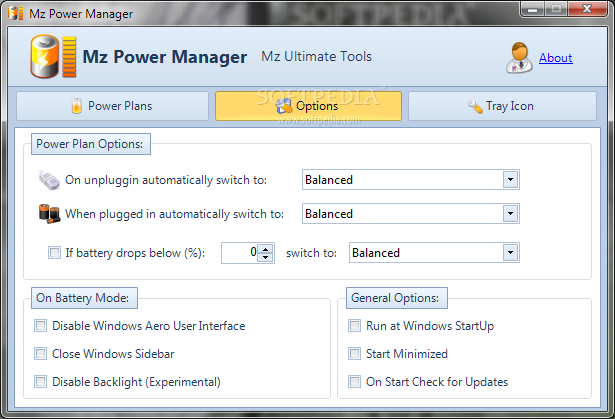
Task: Enable On Start Check for Updates
Action: [x=355, y=381]
